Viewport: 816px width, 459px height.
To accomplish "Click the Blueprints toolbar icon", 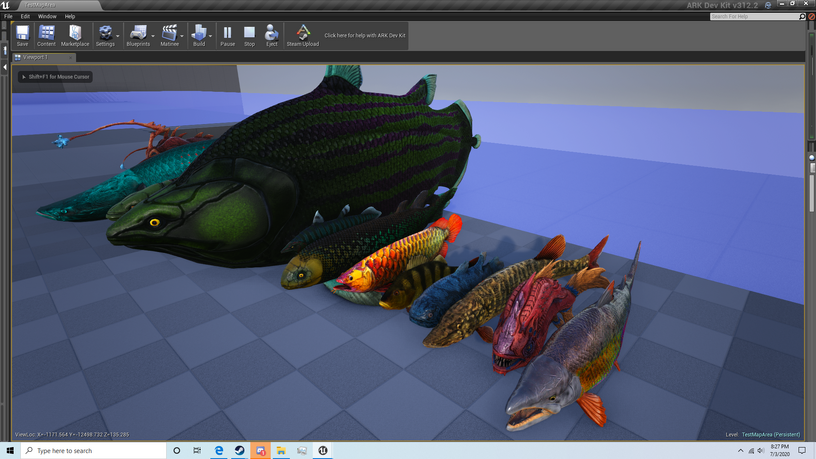I will (138, 35).
